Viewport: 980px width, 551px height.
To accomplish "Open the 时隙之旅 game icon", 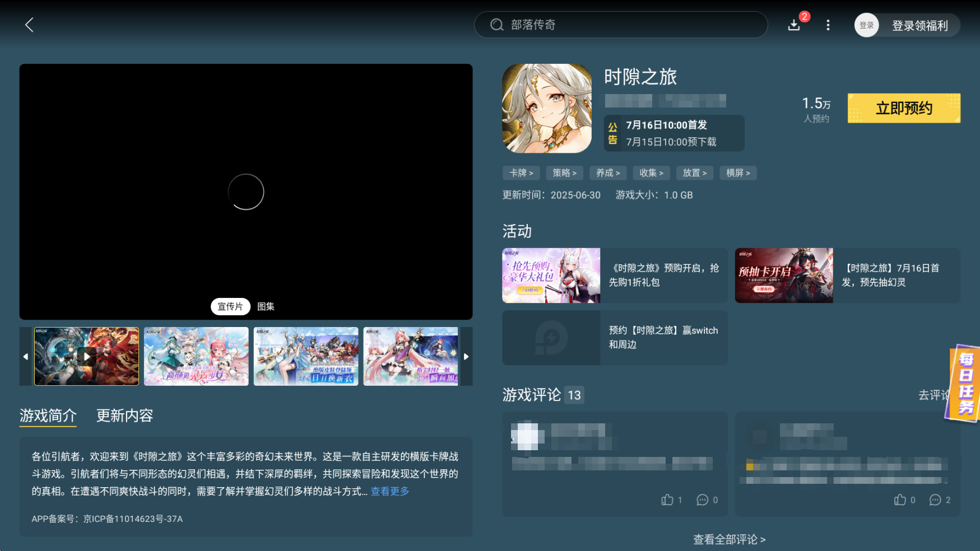I will pos(547,108).
